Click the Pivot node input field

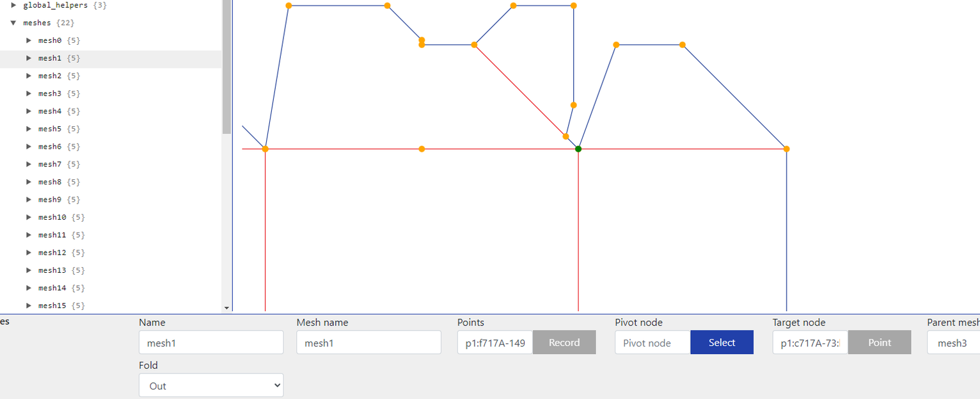tap(652, 343)
